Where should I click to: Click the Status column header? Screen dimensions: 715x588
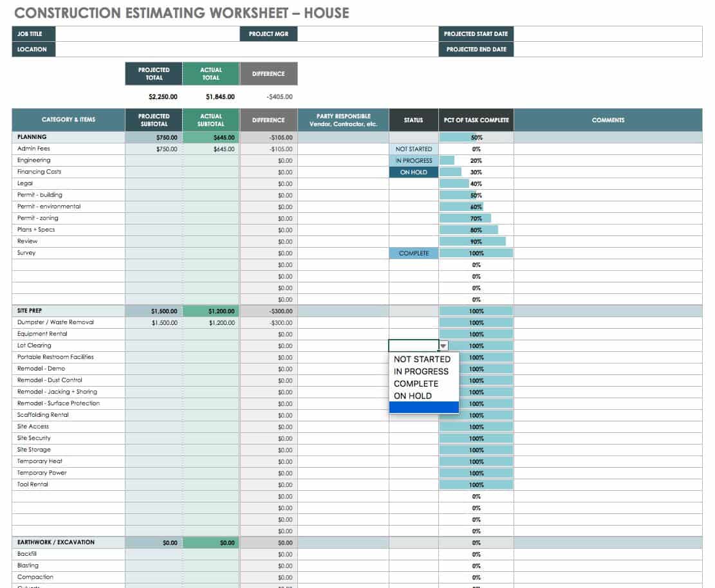[414, 120]
